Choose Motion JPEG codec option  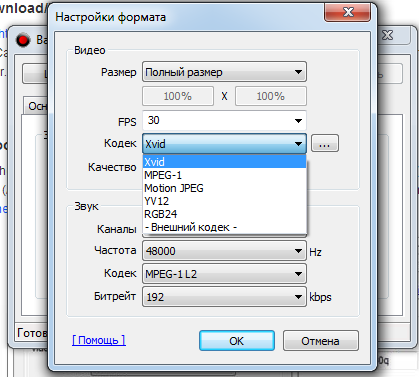point(224,188)
